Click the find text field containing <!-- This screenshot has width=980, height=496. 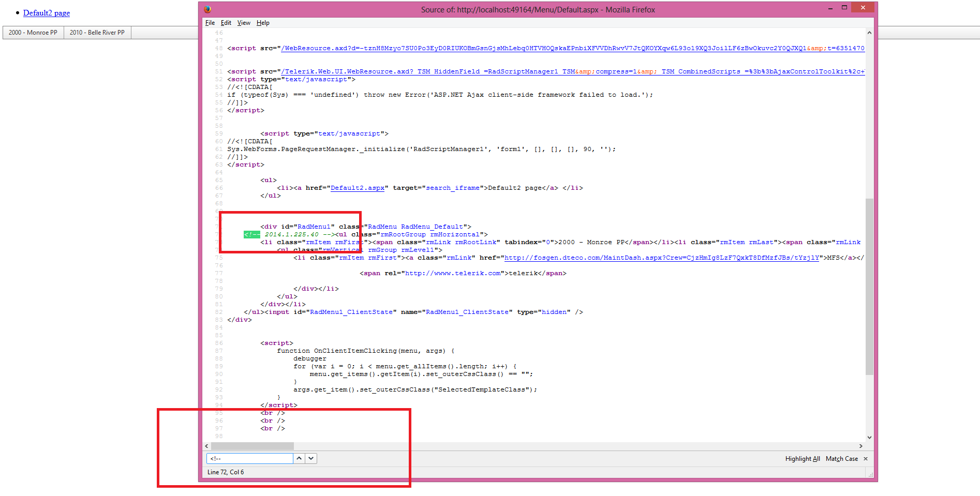click(250, 458)
